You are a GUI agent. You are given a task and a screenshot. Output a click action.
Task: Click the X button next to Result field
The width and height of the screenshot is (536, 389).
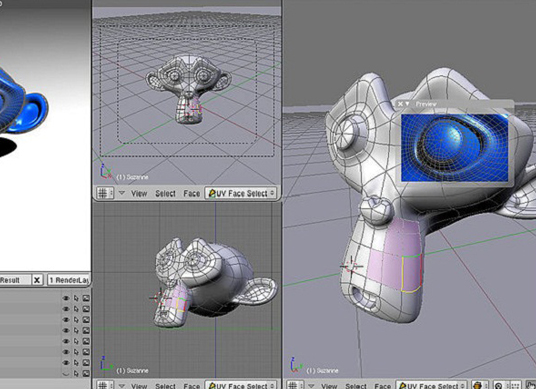(37, 280)
